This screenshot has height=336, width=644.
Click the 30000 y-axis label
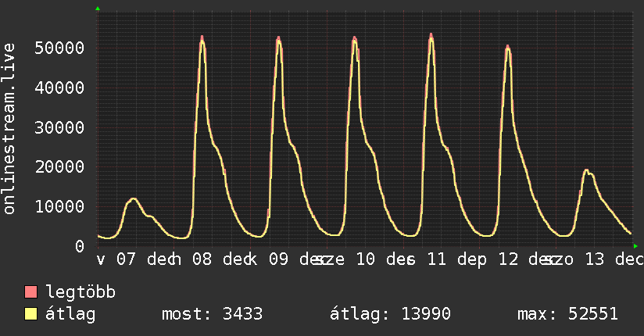point(59,127)
